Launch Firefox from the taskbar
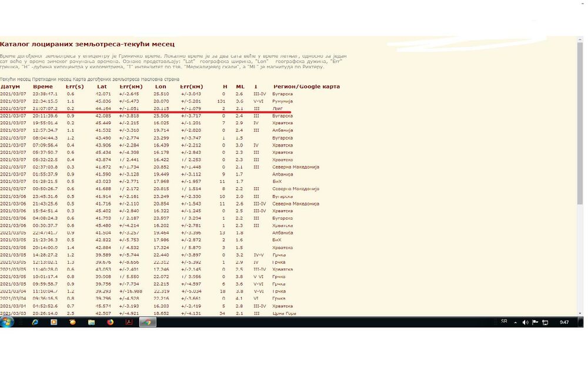 click(110, 322)
